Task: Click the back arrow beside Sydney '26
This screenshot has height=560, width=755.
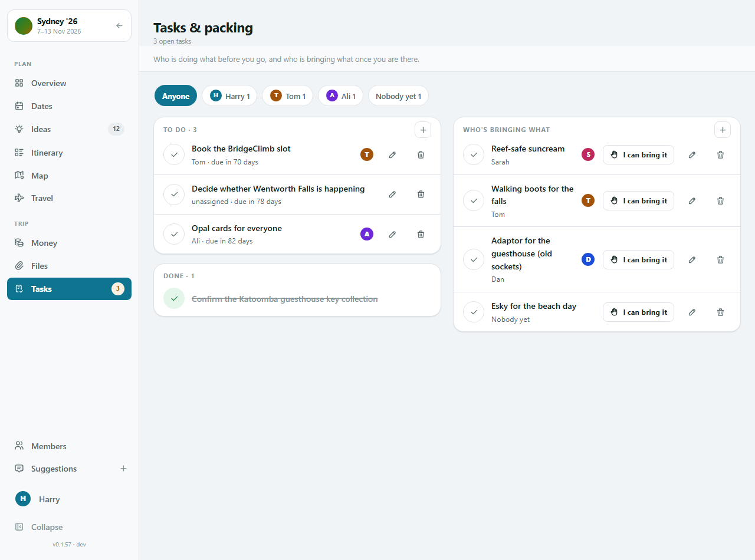Action: point(119,26)
